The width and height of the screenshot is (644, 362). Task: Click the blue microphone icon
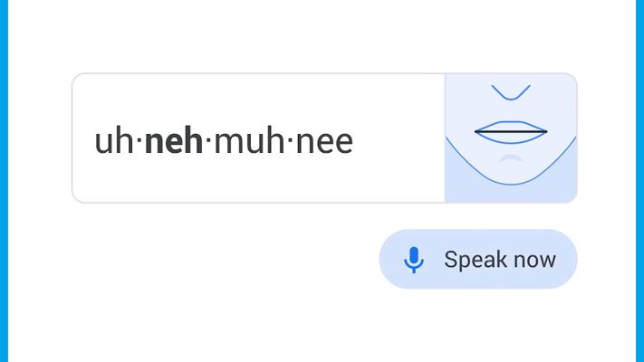(413, 260)
